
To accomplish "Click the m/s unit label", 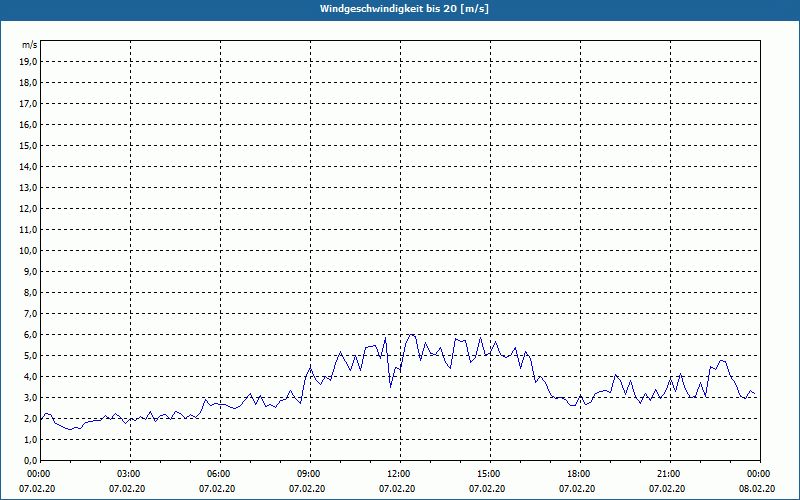I will click(29, 45).
